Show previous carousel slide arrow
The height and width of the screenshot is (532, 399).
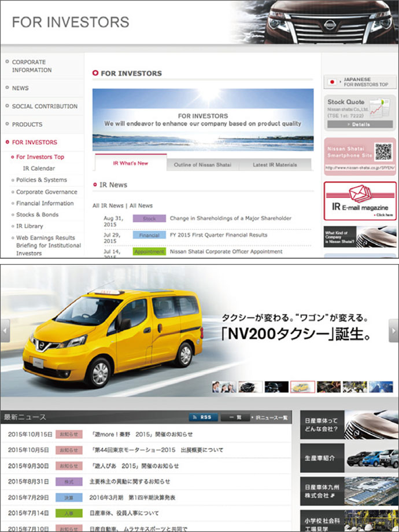[5, 331]
